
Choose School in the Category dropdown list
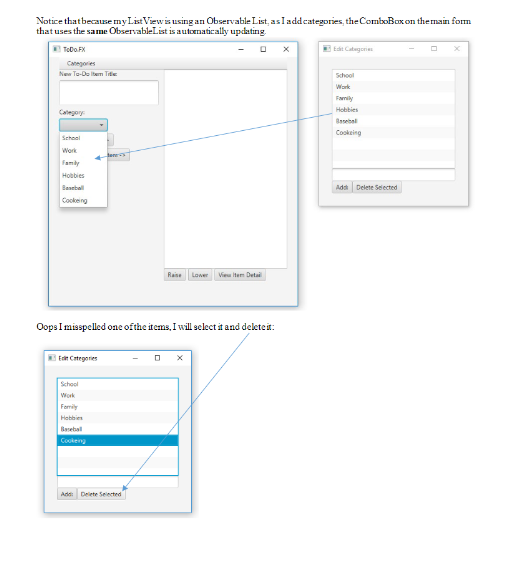[x=83, y=138]
